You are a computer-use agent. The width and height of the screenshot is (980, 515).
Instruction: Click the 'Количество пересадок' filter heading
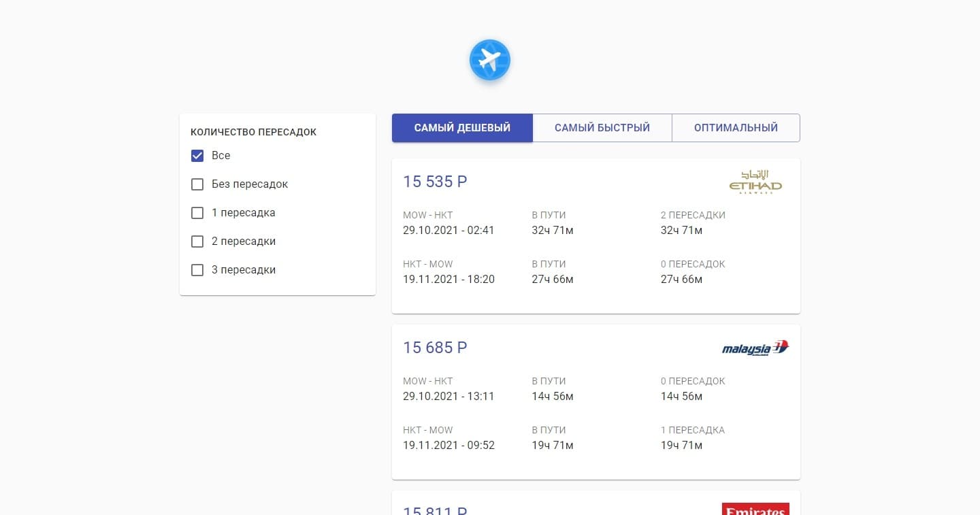coord(253,132)
